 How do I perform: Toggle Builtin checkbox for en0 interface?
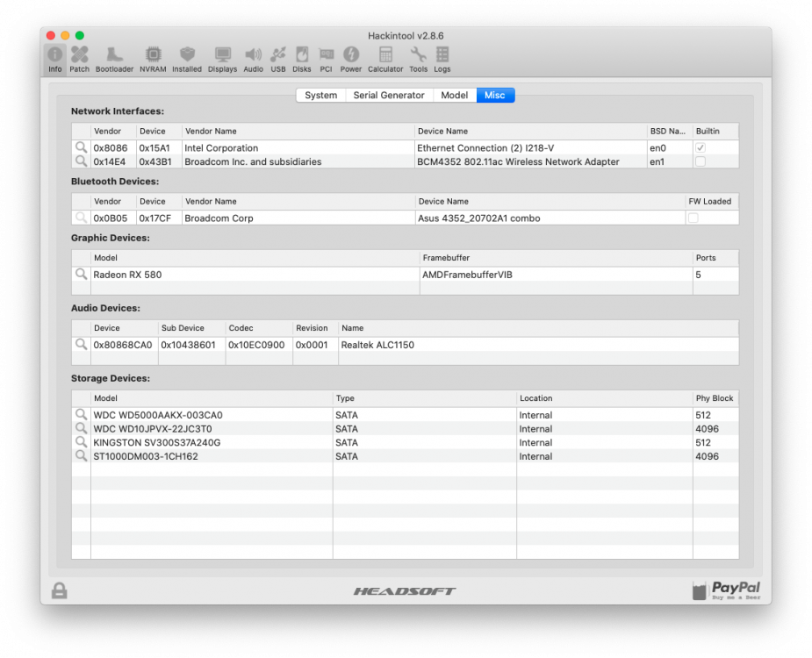pyautogui.click(x=701, y=147)
